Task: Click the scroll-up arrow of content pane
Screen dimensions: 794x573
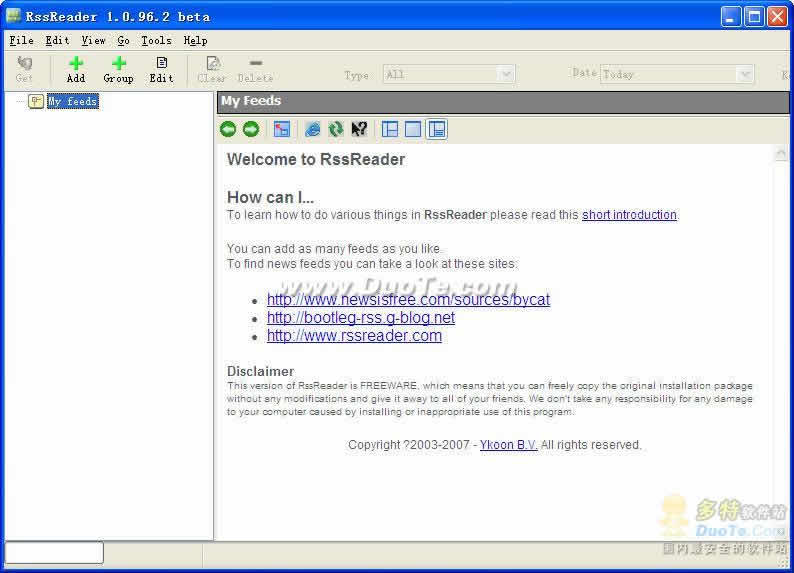Action: click(x=780, y=152)
